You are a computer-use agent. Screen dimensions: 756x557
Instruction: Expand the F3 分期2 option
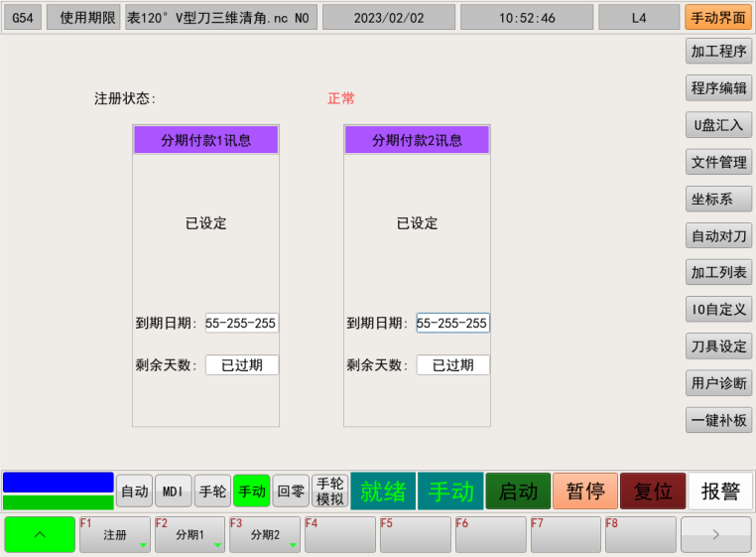[x=265, y=534]
